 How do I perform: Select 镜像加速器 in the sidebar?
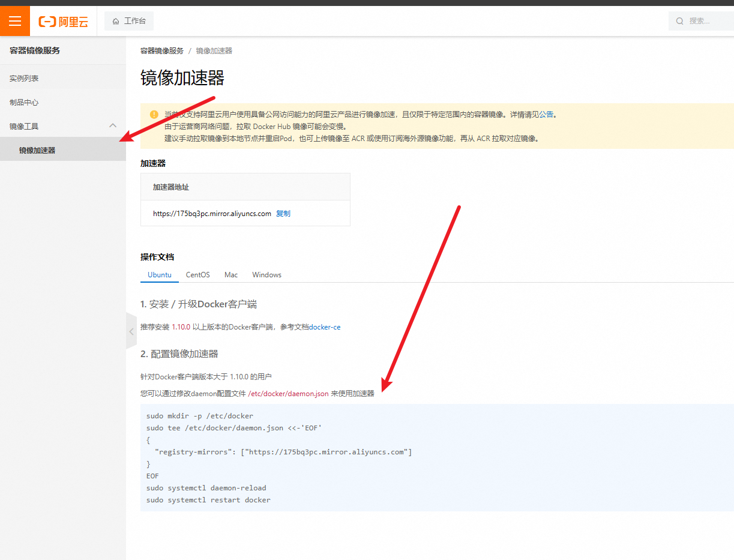pyautogui.click(x=63, y=151)
